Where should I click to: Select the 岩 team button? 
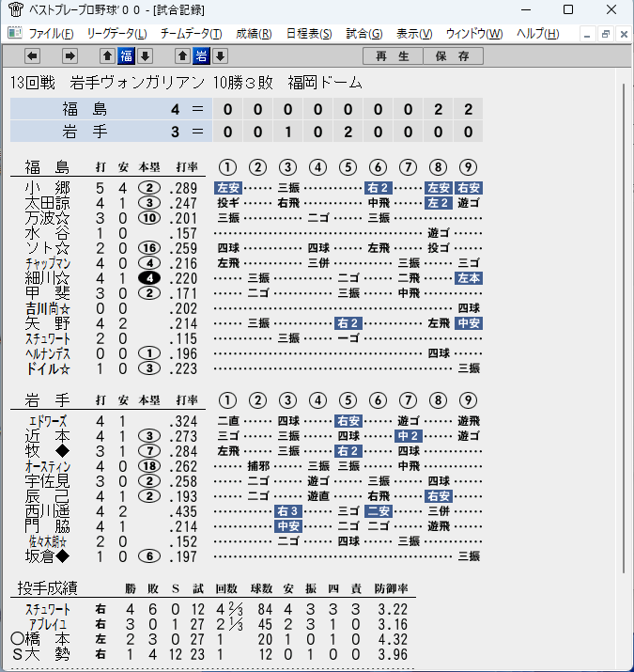click(201, 55)
